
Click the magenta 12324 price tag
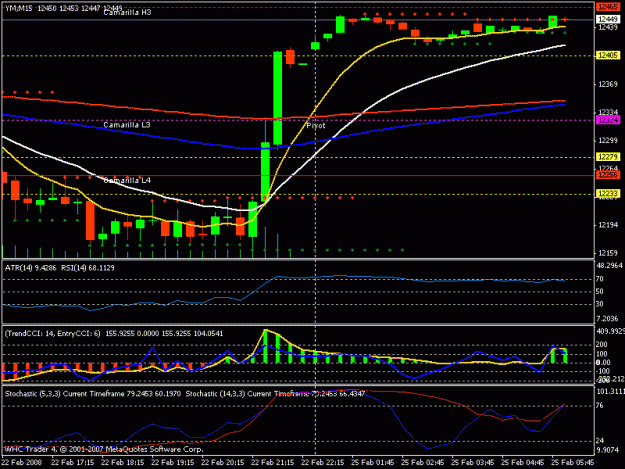[x=607, y=120]
